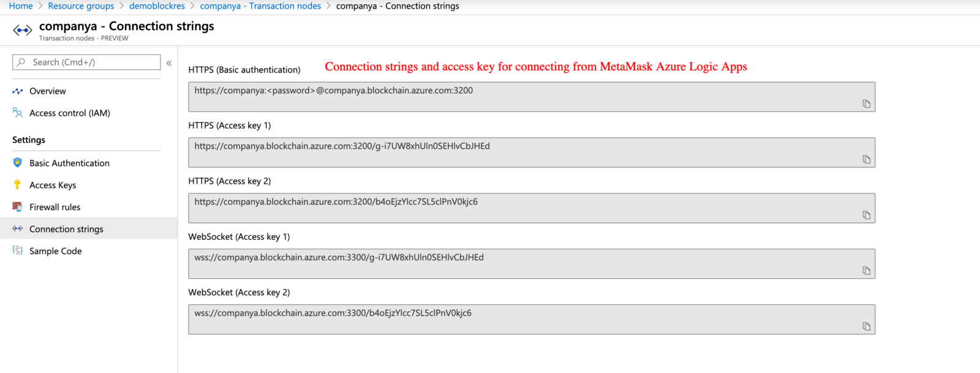
Task: Open Resource groups from the breadcrumb
Action: (81, 6)
